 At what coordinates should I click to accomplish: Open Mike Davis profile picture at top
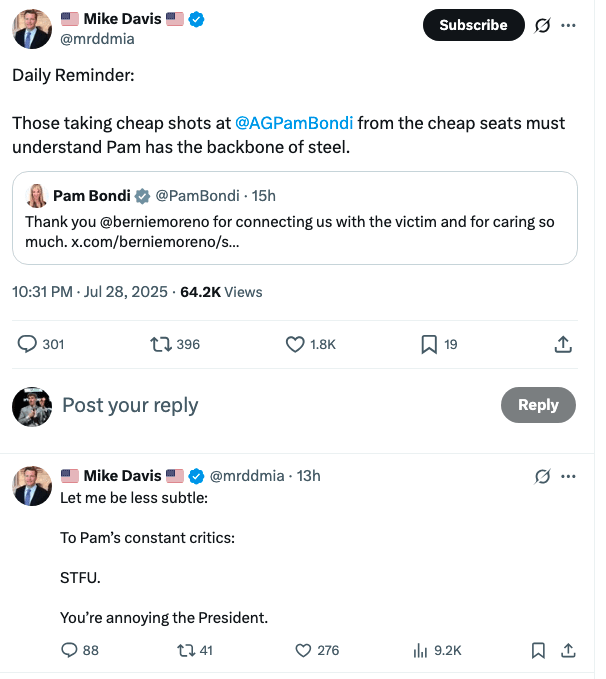(32, 28)
